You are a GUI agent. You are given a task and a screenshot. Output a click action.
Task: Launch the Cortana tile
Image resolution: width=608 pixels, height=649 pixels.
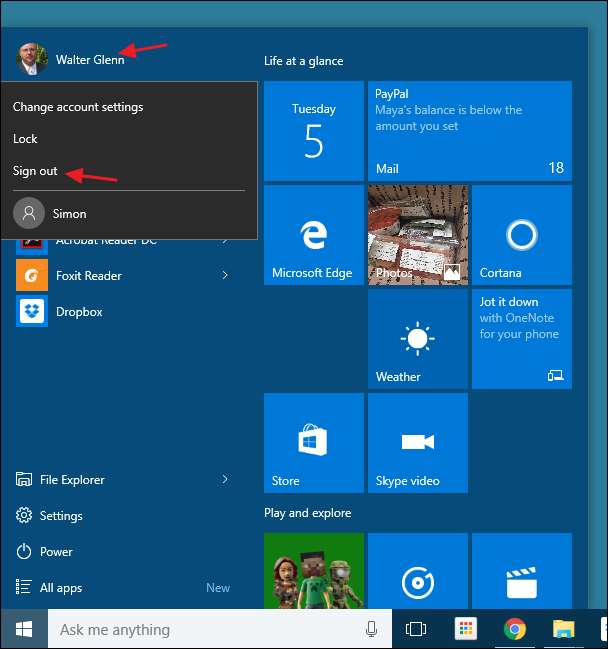[x=521, y=236]
